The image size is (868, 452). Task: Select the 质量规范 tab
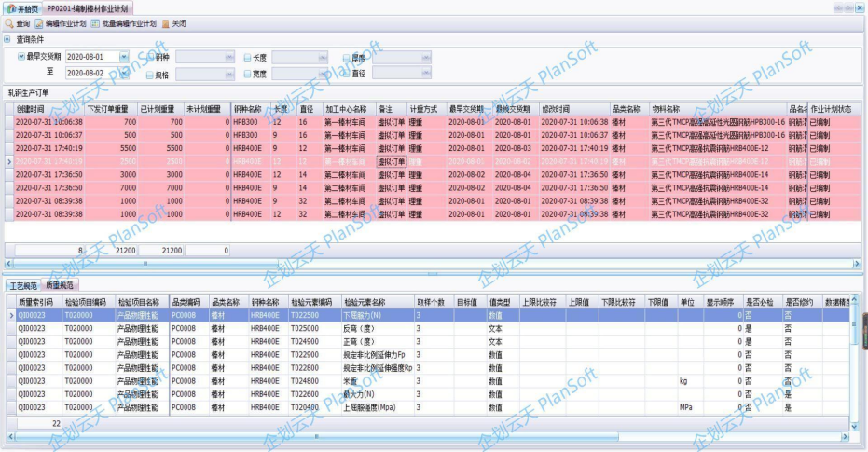(60, 285)
